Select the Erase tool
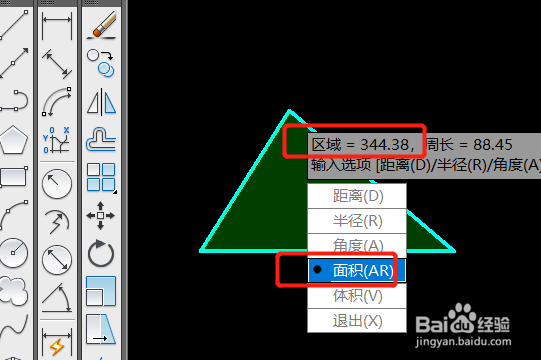The height and width of the screenshot is (360, 541). 101,25
